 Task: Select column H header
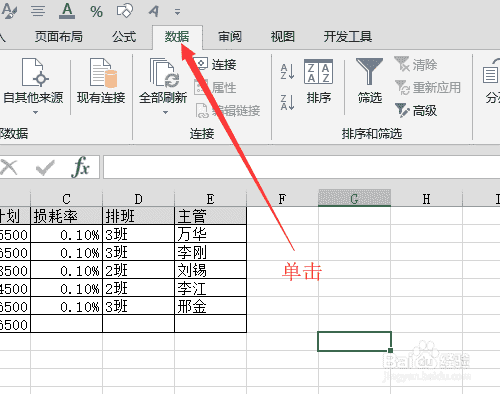tap(426, 199)
